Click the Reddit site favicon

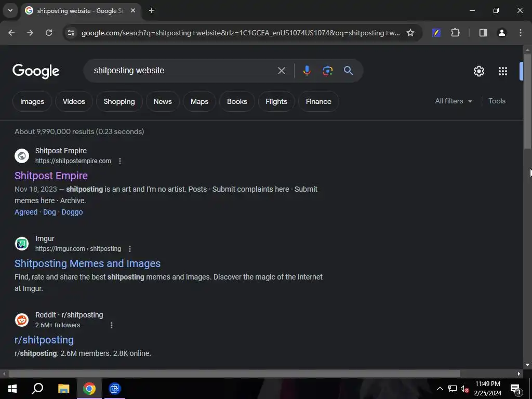pyautogui.click(x=22, y=320)
